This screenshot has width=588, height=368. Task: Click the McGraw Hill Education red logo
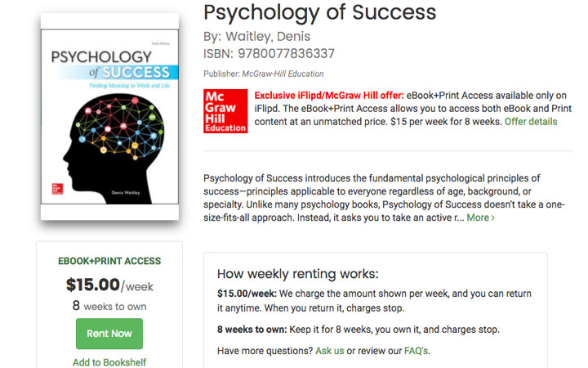coord(225,111)
